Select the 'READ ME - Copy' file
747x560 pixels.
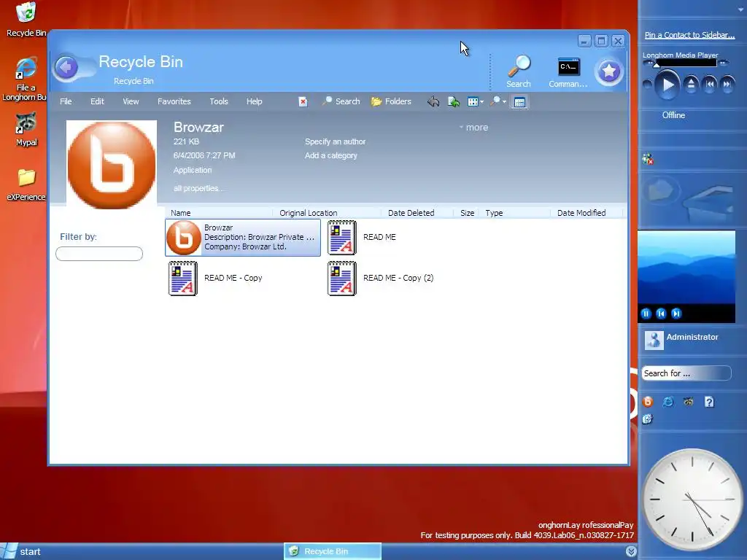(x=217, y=278)
